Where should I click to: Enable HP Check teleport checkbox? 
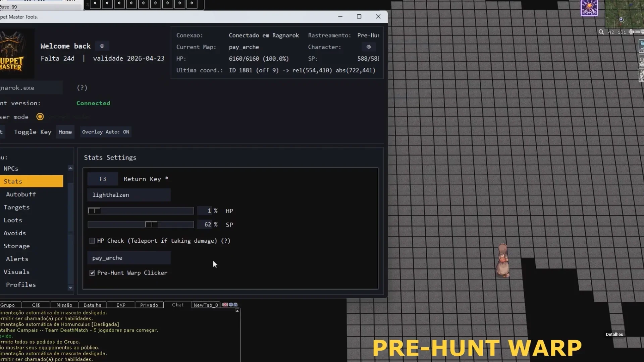tap(92, 241)
